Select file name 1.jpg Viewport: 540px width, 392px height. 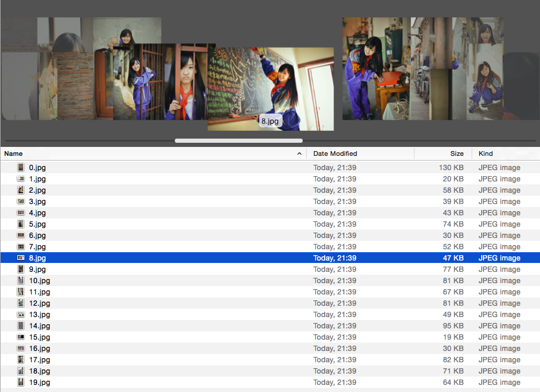[x=37, y=179]
